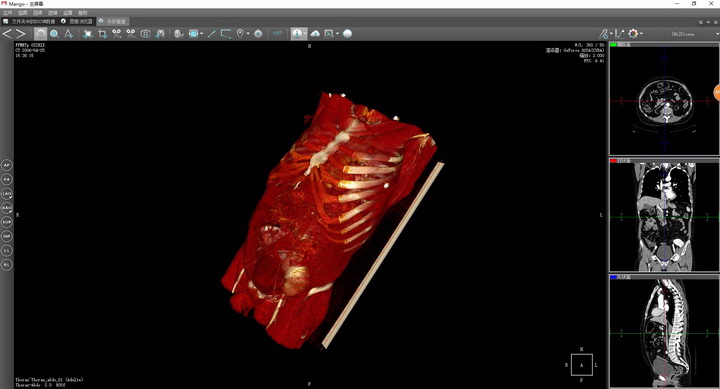Image resolution: width=720 pixels, height=389 pixels.
Task: Open the fifth menu in the menu bar
Action: click(x=68, y=13)
